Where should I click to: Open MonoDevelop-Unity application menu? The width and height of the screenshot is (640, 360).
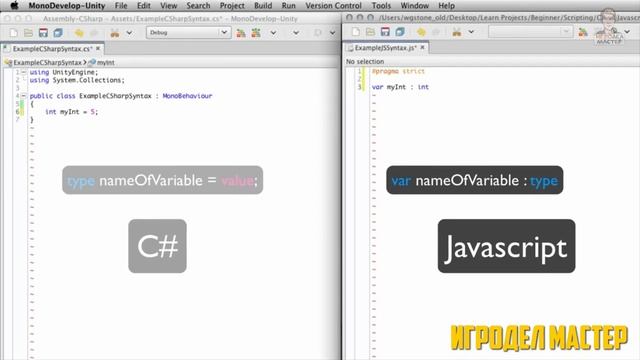67,6
